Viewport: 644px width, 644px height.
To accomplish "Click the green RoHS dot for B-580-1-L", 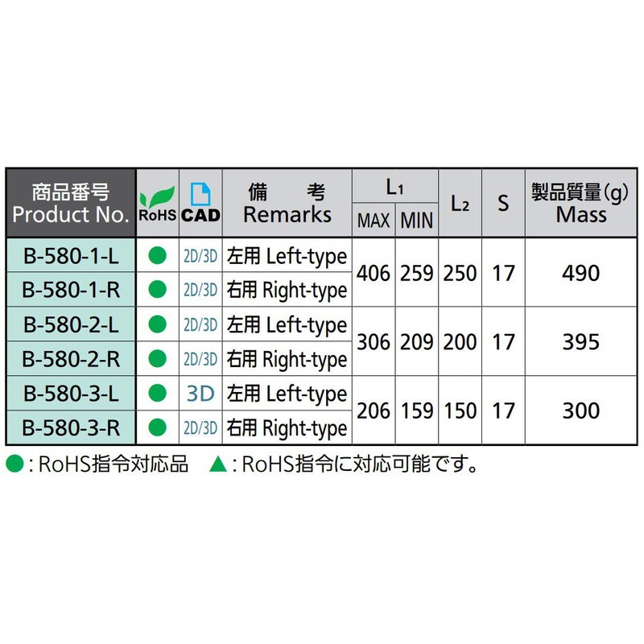I will click(158, 256).
